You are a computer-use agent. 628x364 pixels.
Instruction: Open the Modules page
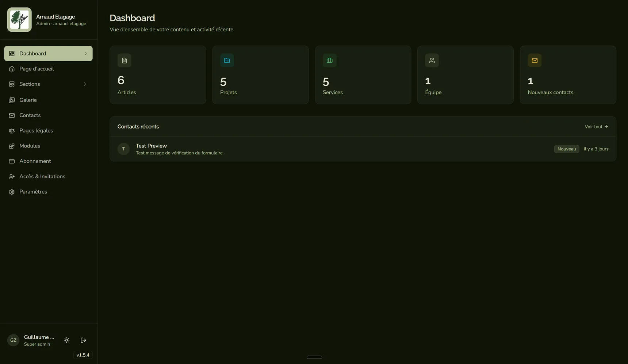click(48, 146)
